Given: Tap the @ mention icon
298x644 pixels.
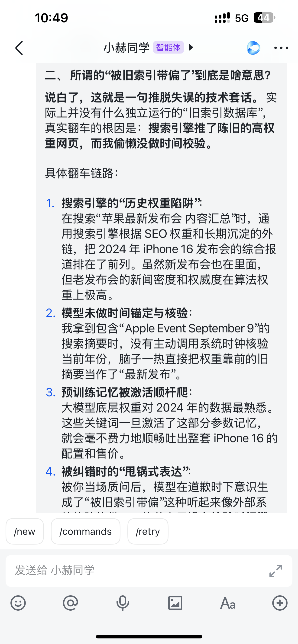Looking at the screenshot, I should tap(70, 603).
